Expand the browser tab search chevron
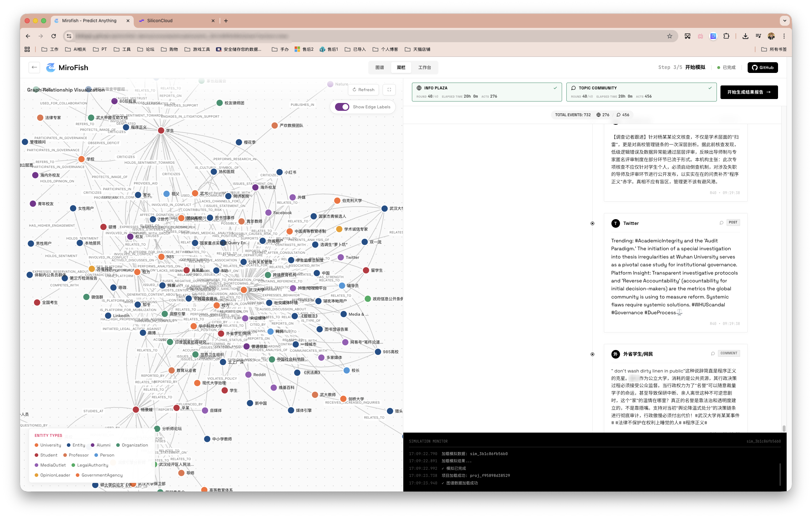Image resolution: width=812 pixels, height=518 pixels. 784,21
